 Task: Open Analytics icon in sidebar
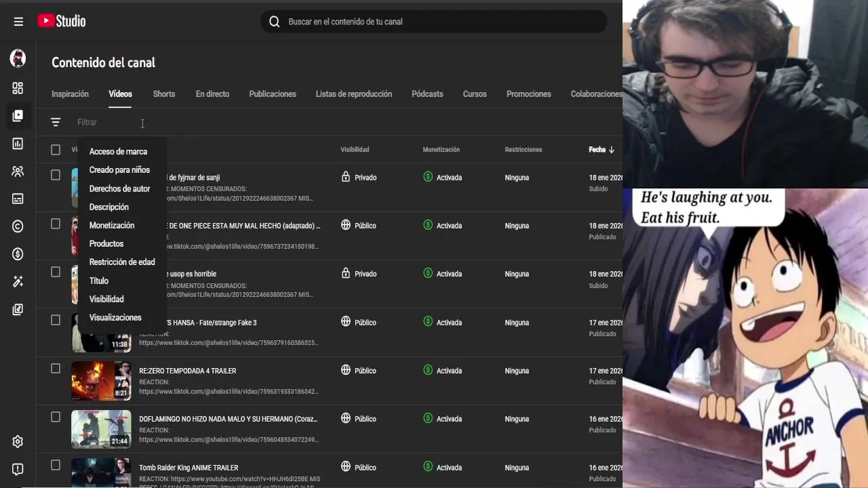point(18,144)
